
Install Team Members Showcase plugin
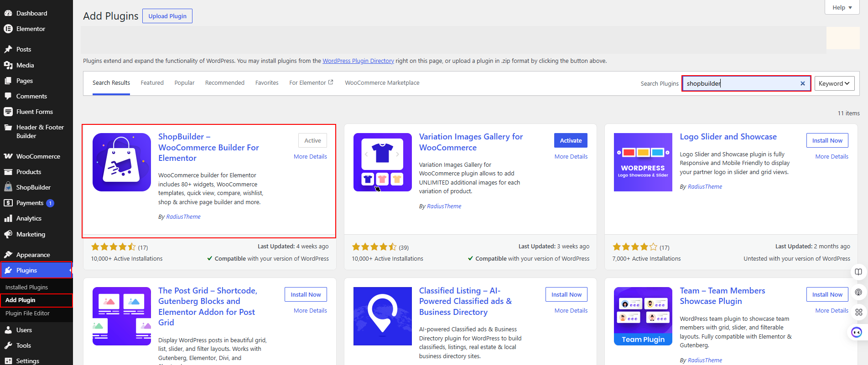827,294
